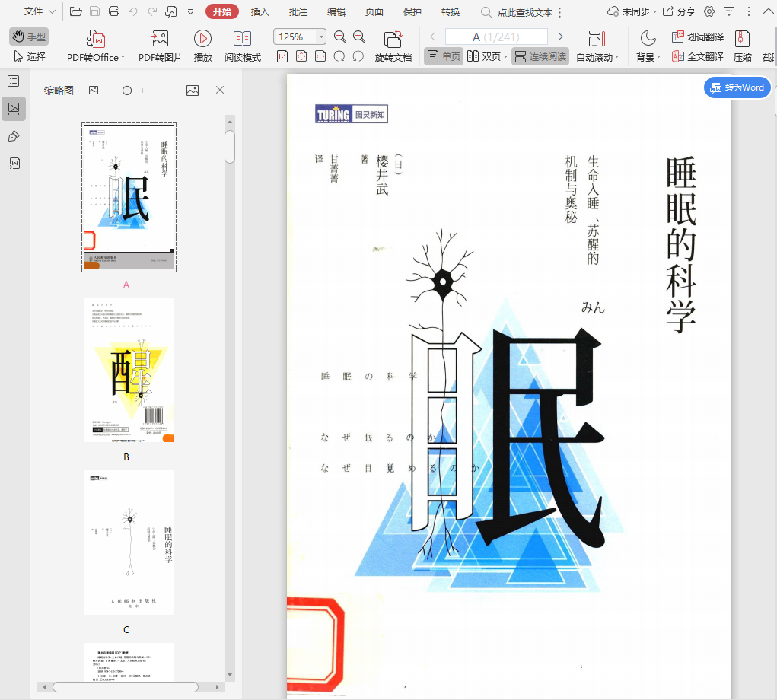
Task: Click the 压缩 compress button
Action: (742, 46)
